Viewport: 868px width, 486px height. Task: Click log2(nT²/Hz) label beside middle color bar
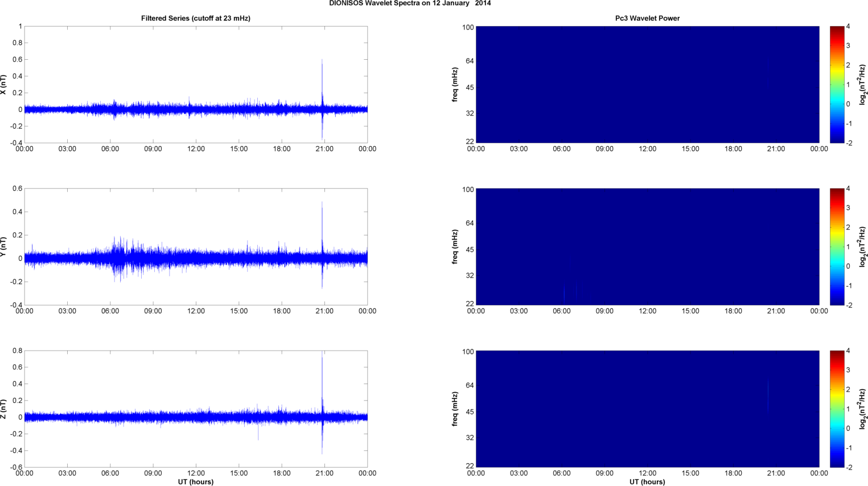[x=863, y=247]
